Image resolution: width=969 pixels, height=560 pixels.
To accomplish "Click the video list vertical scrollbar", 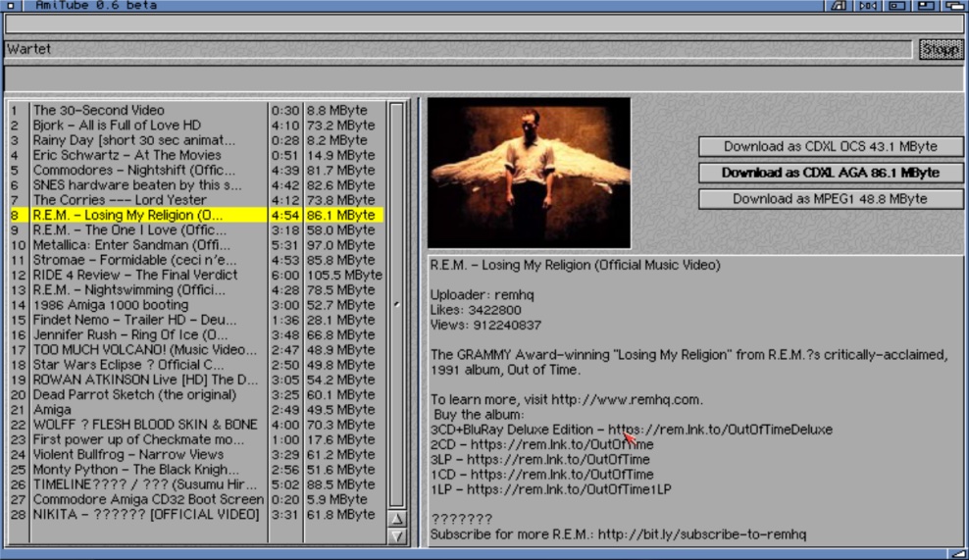I will point(397,305).
